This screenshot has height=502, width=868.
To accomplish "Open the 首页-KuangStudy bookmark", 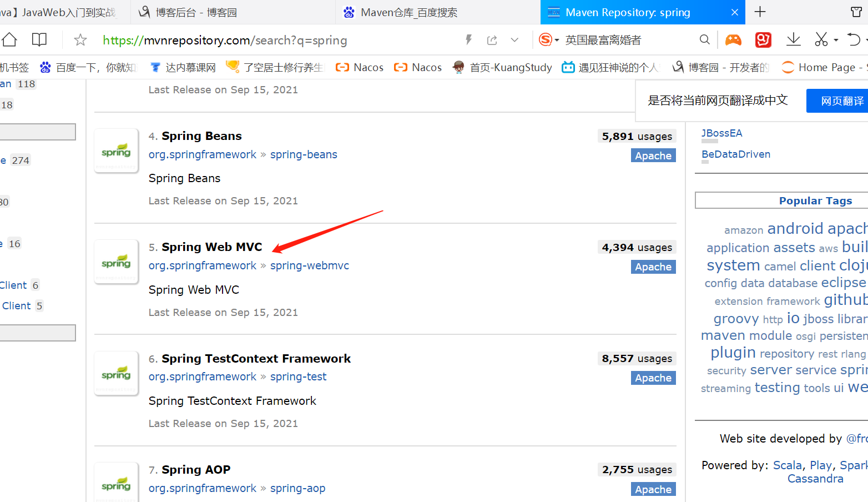I will (x=502, y=67).
